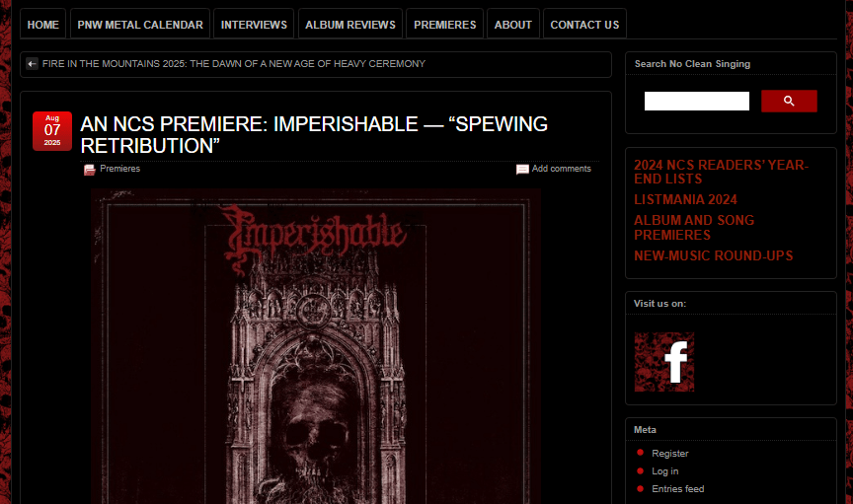Open the NEW-MUSIC ROUND-UPS link
Viewport: 853px width, 504px height.
click(x=713, y=255)
